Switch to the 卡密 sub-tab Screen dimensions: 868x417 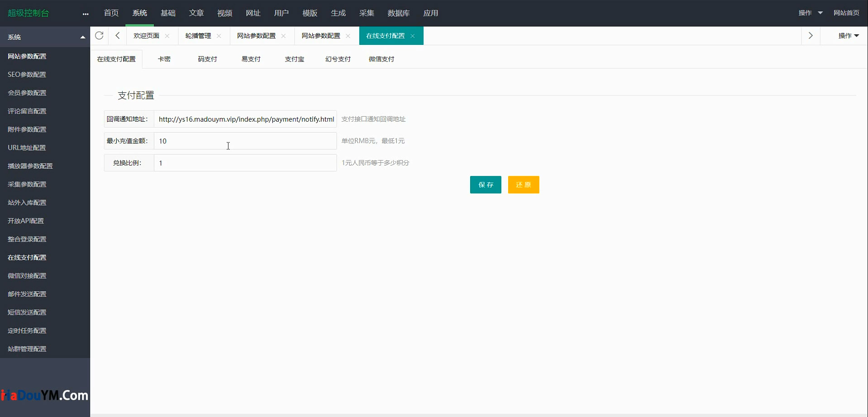(164, 59)
